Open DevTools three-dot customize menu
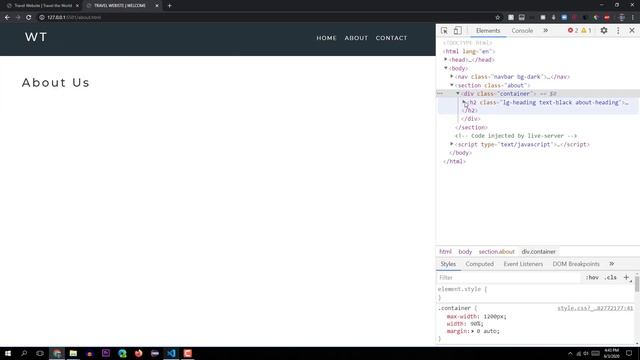 618,31
